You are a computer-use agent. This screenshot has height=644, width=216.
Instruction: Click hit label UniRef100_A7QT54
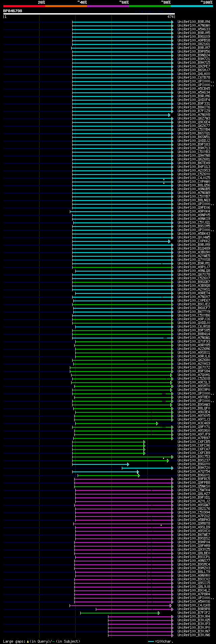tap(194, 472)
